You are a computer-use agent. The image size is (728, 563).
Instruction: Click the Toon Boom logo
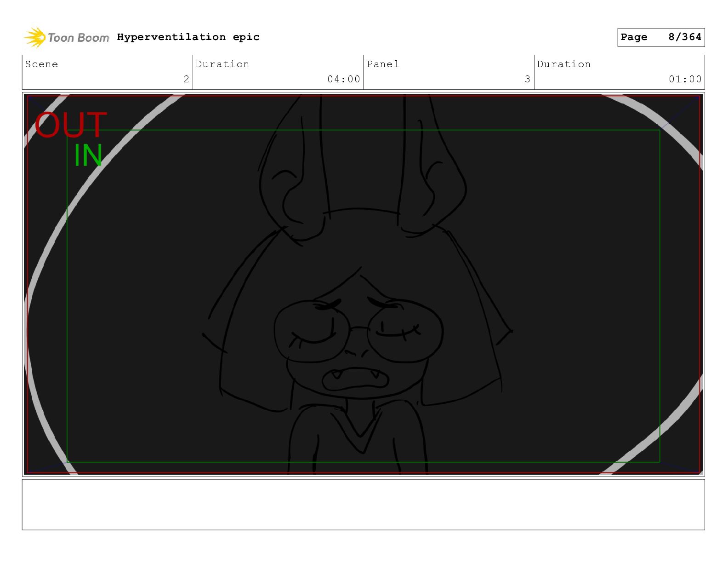[x=67, y=37]
